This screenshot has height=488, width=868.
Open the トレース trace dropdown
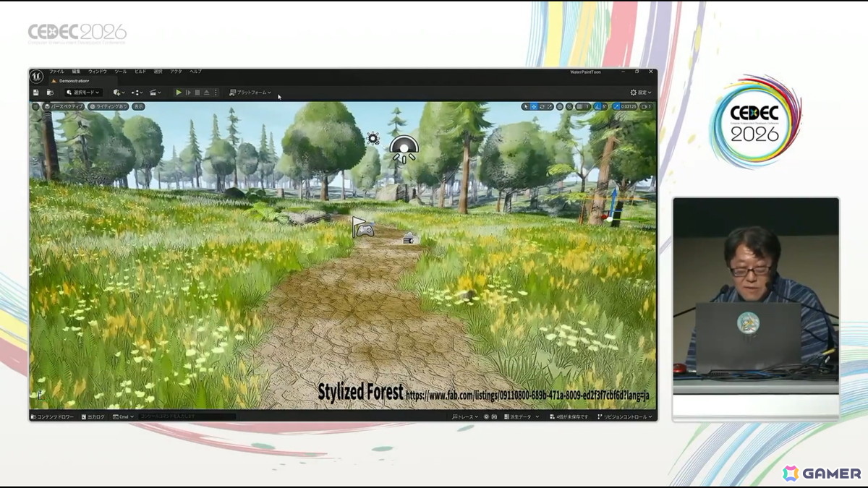[x=464, y=417]
